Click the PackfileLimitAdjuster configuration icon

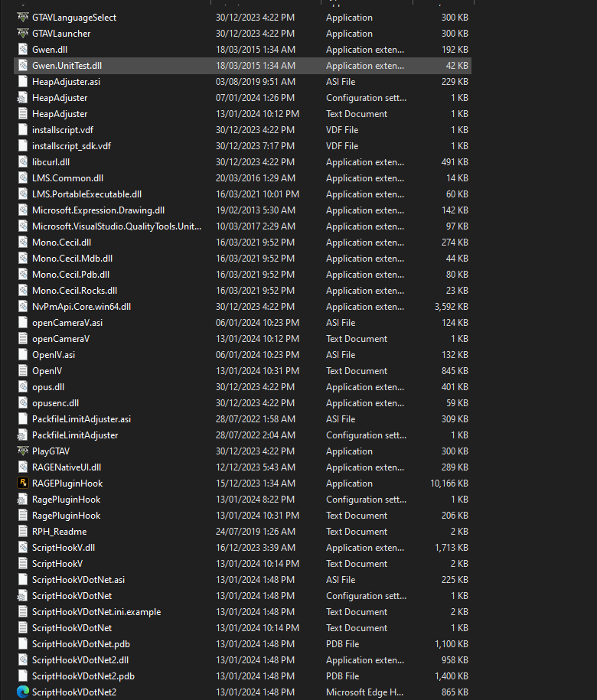23,435
